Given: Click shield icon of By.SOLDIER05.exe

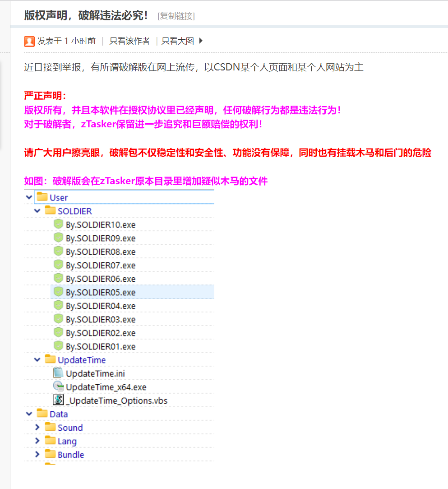Looking at the screenshot, I should (x=58, y=292).
